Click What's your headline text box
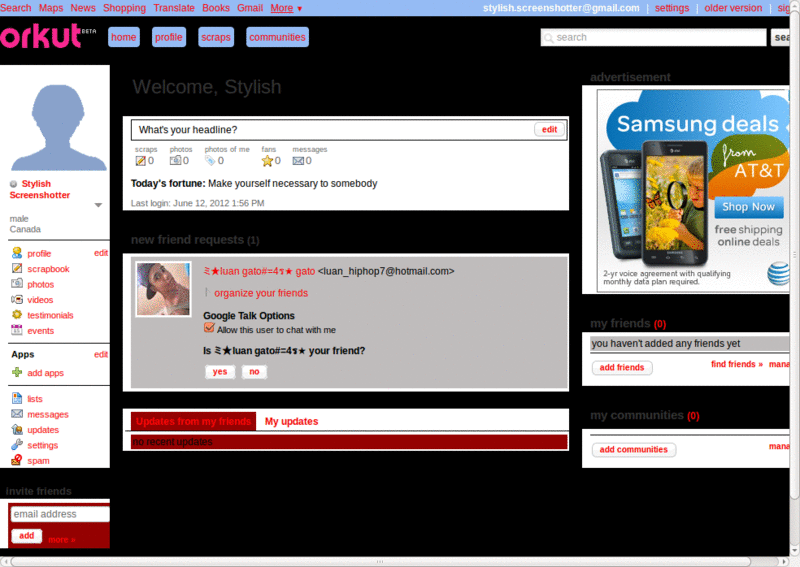 tap(349, 130)
